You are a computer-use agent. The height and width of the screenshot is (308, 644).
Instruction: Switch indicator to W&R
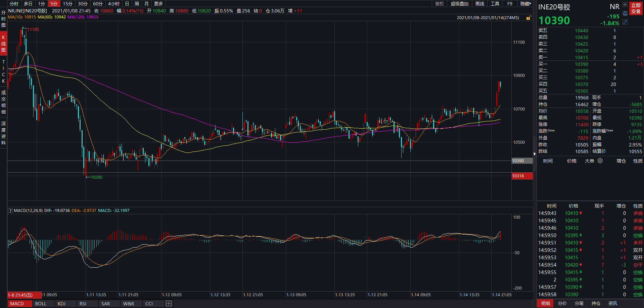pyautogui.click(x=128, y=304)
